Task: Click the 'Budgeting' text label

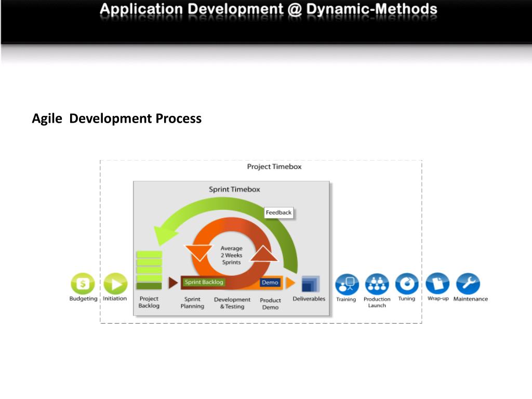Action: (x=83, y=299)
